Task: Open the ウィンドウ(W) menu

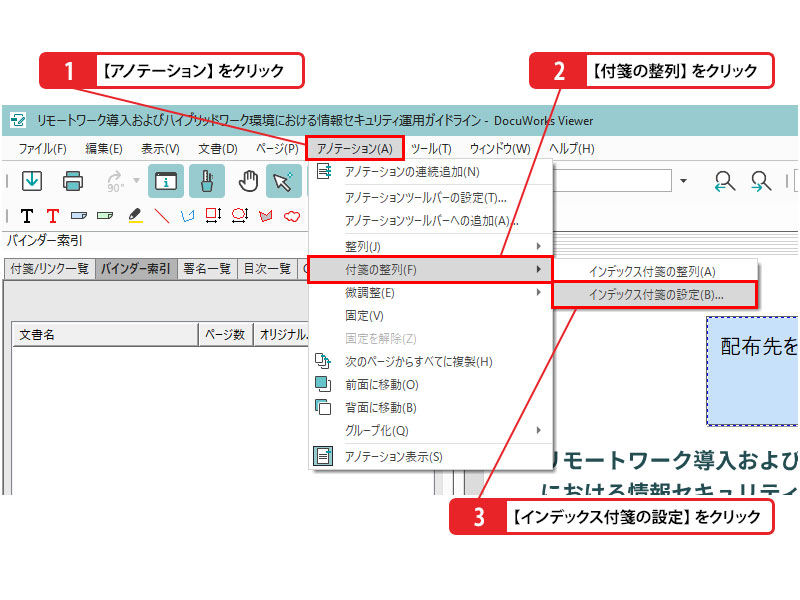Action: click(x=500, y=148)
